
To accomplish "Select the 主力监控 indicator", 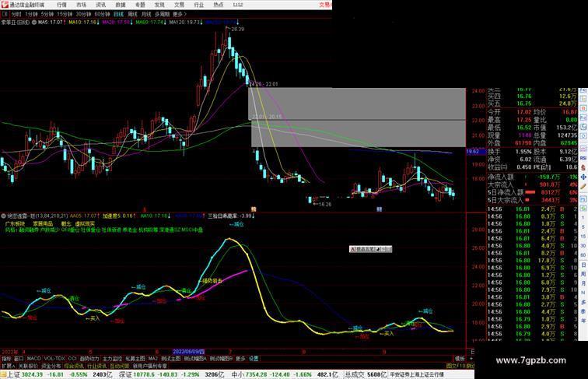I will [x=112, y=359].
